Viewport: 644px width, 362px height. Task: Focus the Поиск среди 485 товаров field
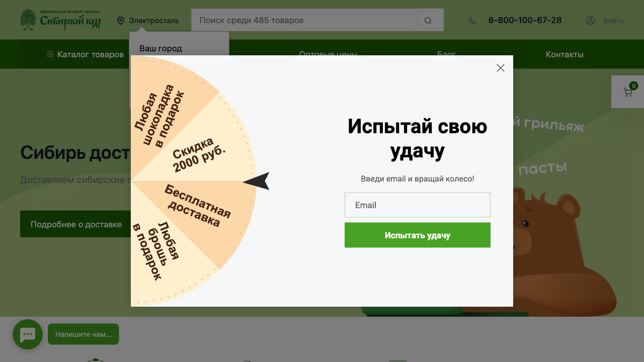(x=304, y=20)
